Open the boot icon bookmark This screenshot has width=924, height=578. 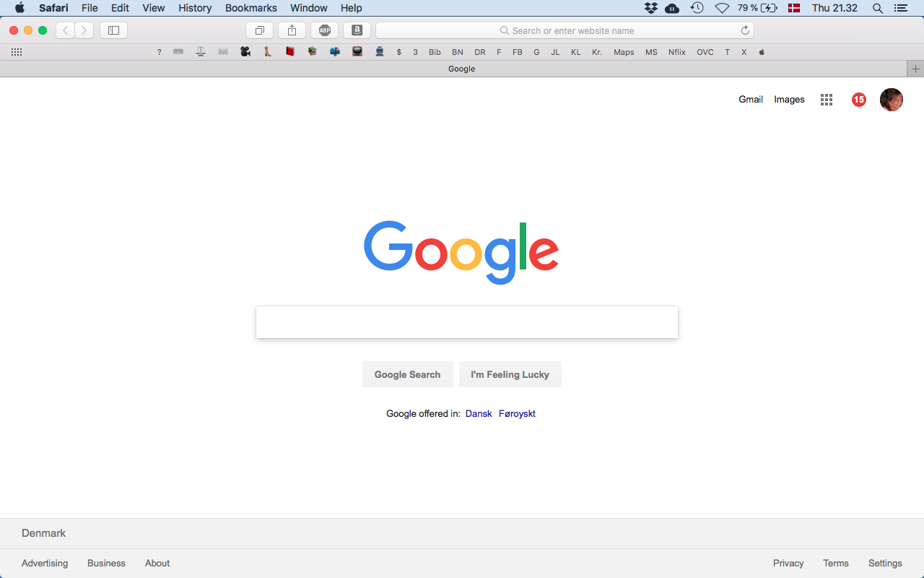tap(268, 52)
